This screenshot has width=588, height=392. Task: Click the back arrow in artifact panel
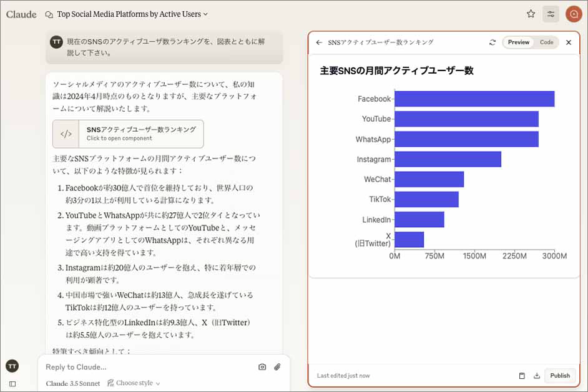tap(319, 42)
